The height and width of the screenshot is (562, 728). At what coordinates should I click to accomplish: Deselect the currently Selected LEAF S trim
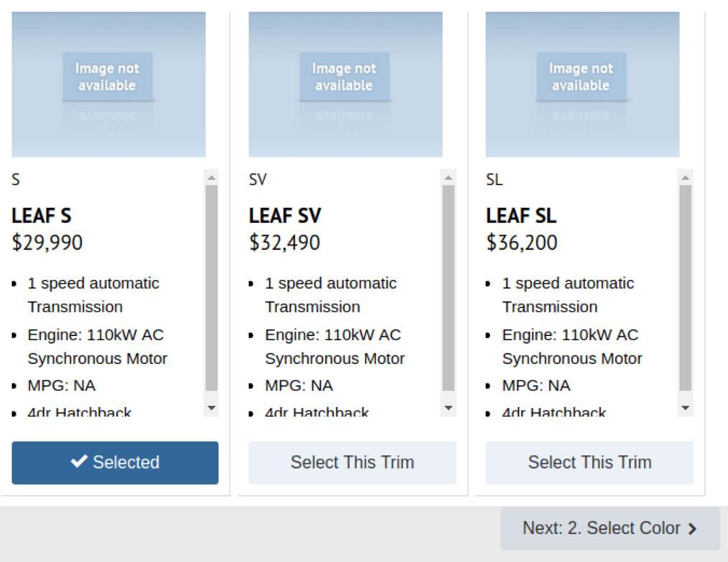[x=114, y=462]
